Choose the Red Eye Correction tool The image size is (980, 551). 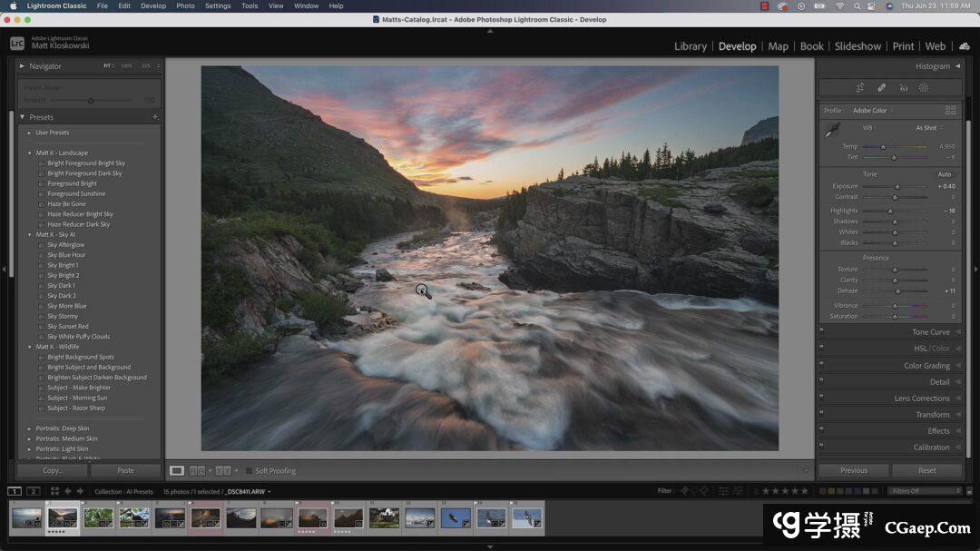(x=903, y=88)
